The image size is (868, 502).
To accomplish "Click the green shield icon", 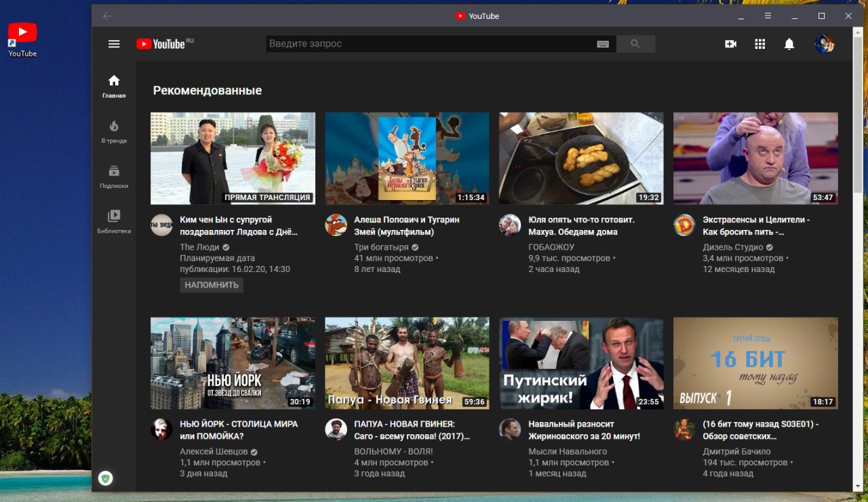I will pos(105,478).
